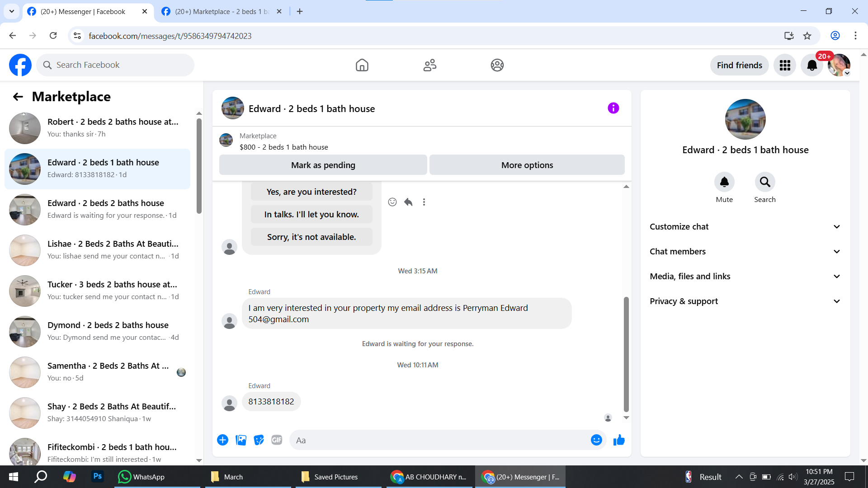Click More options button
This screenshot has width=868, height=488.
[527, 165]
